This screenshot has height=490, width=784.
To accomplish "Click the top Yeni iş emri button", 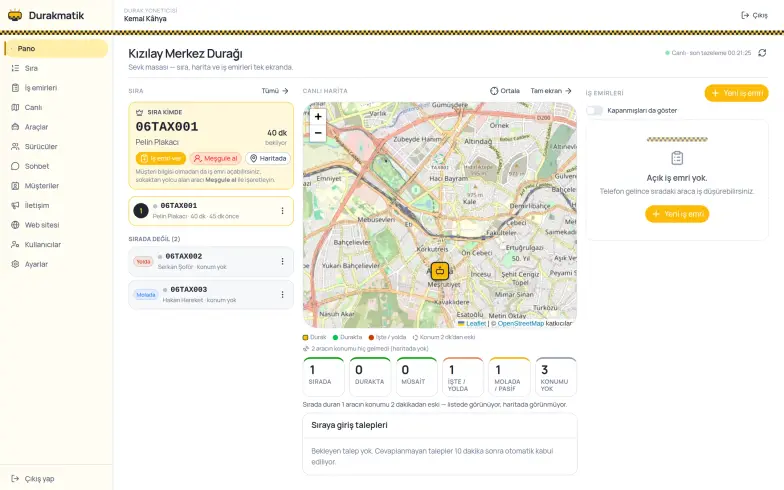I will (x=736, y=93).
